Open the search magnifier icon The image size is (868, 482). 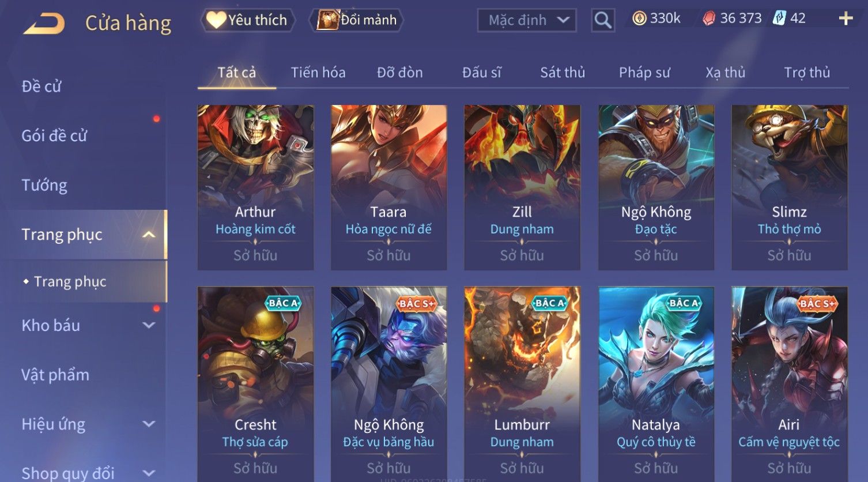[602, 20]
